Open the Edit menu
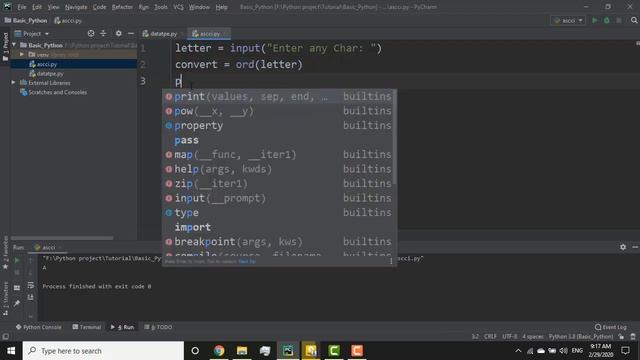 pos(37,7)
